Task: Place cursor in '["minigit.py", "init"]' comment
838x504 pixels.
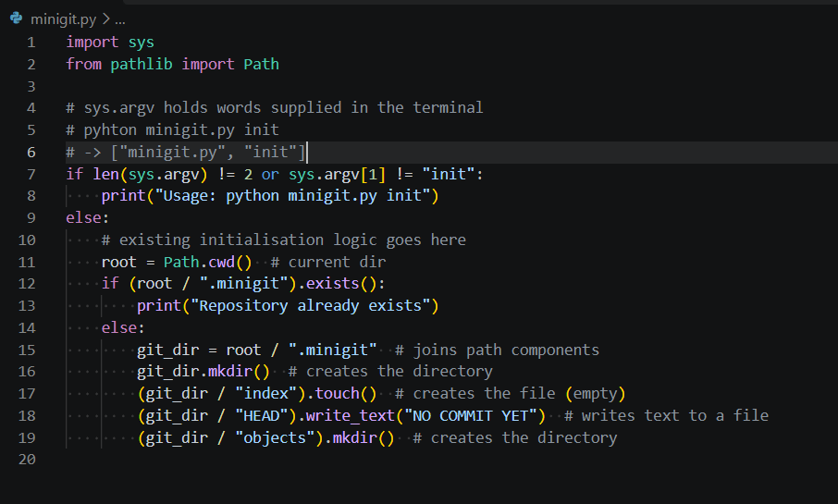Action: [208, 153]
